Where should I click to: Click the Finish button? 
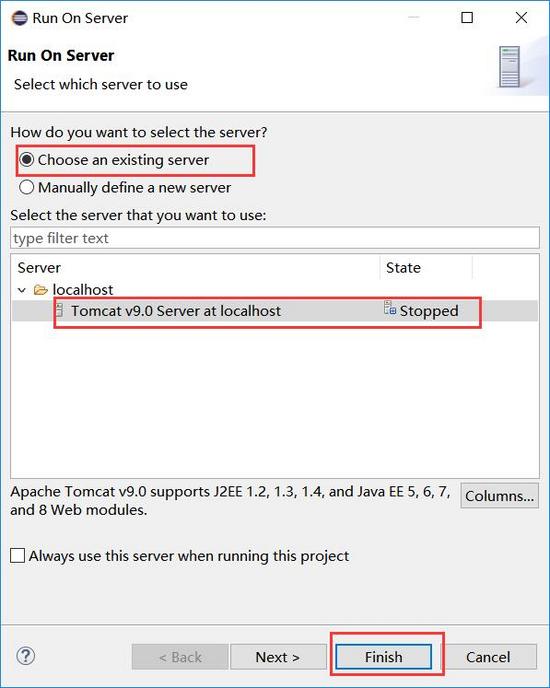coord(384,657)
